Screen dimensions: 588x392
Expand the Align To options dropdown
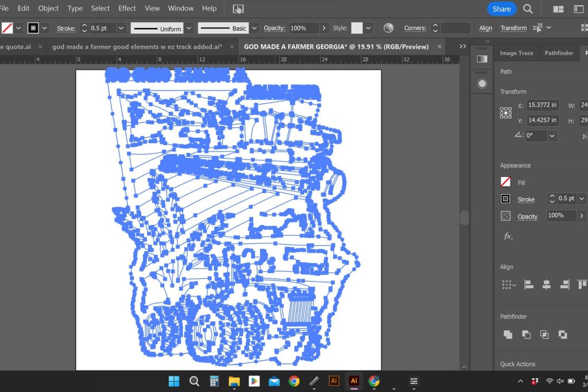(509, 285)
